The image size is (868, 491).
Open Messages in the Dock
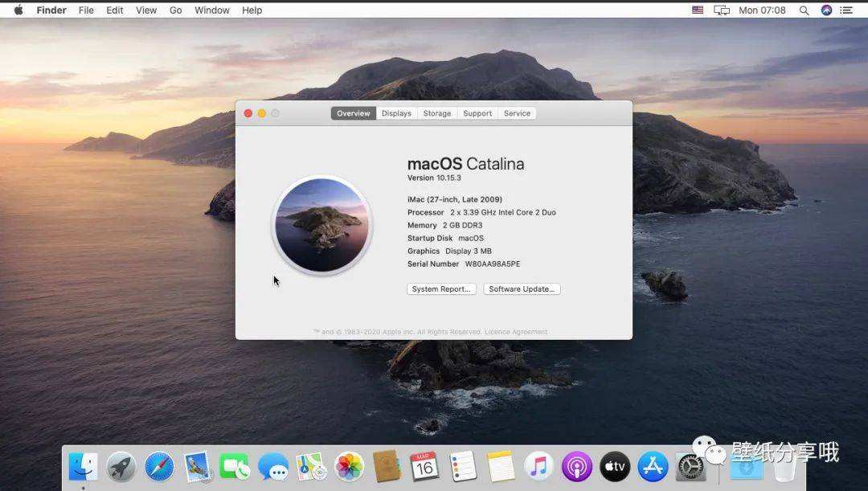pos(273,466)
